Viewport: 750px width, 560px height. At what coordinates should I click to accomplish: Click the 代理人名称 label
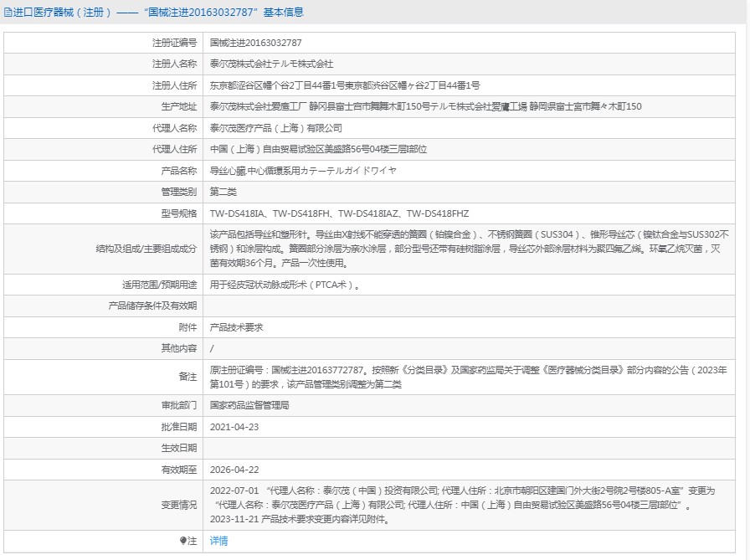pyautogui.click(x=175, y=128)
